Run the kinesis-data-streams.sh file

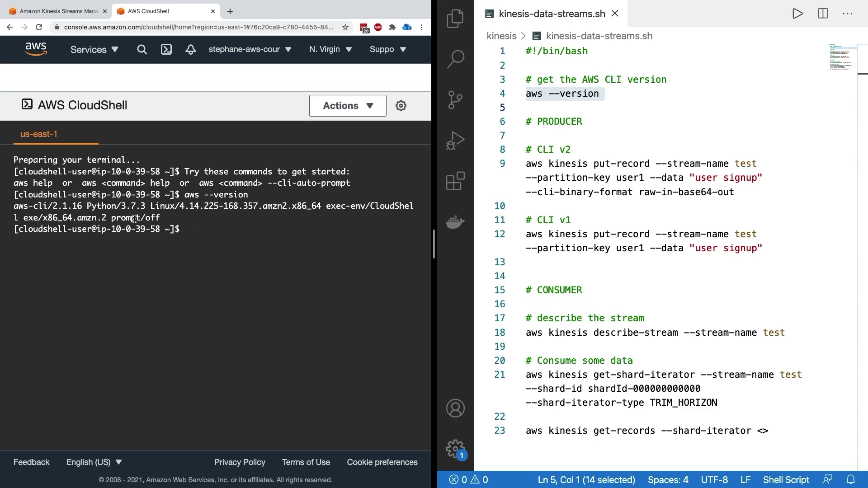pyautogui.click(x=797, y=14)
